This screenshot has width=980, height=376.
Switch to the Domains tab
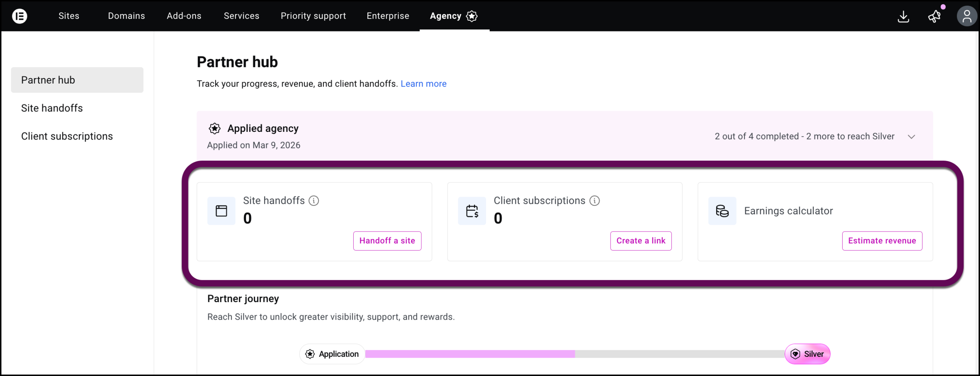coord(126,16)
